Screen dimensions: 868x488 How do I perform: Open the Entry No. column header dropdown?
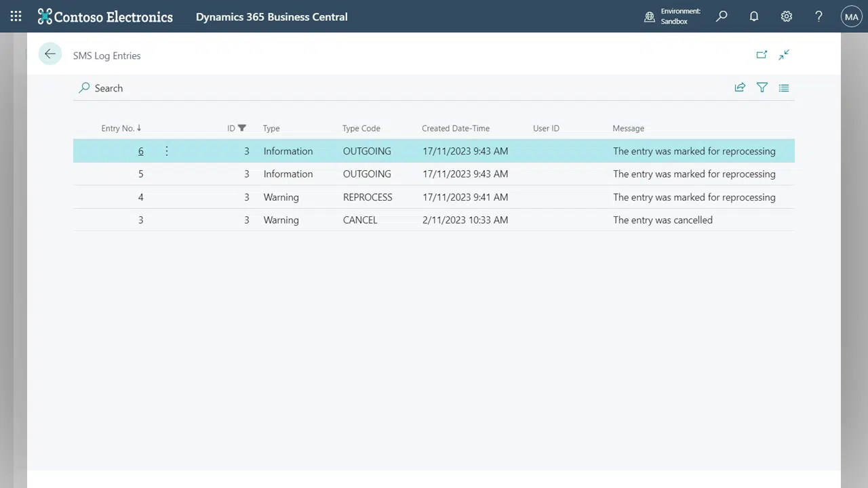(x=121, y=128)
